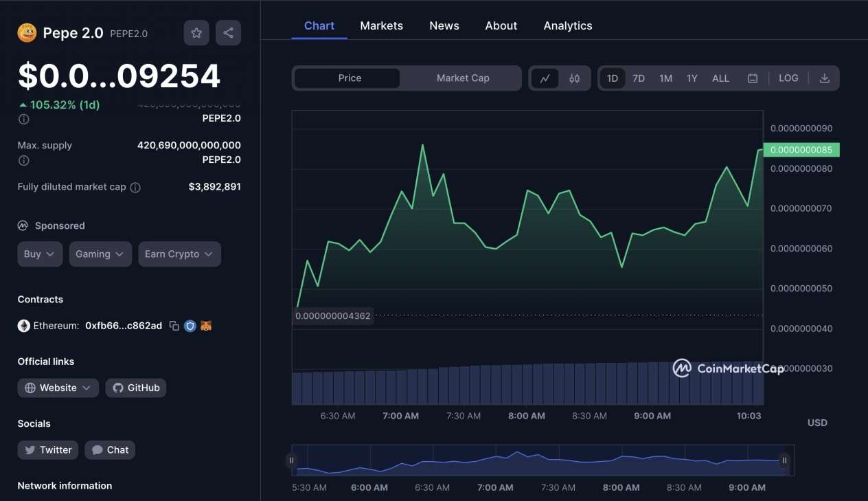Click the share icon beside the star
Image resolution: width=868 pixels, height=501 pixels.
(x=228, y=33)
